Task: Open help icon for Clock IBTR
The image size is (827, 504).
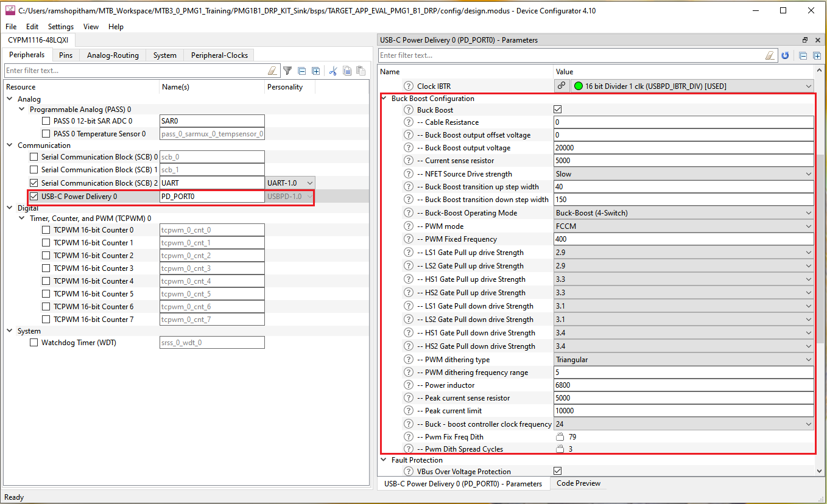Action: click(x=409, y=86)
